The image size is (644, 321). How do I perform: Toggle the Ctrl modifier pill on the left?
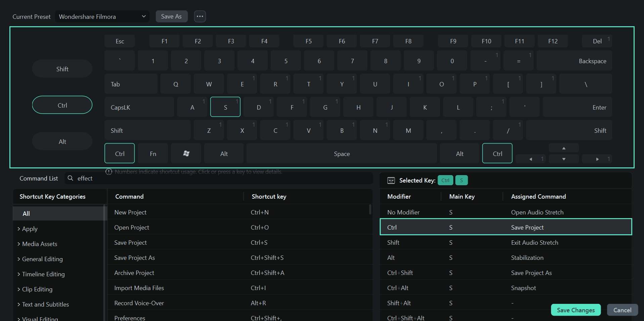tap(62, 105)
